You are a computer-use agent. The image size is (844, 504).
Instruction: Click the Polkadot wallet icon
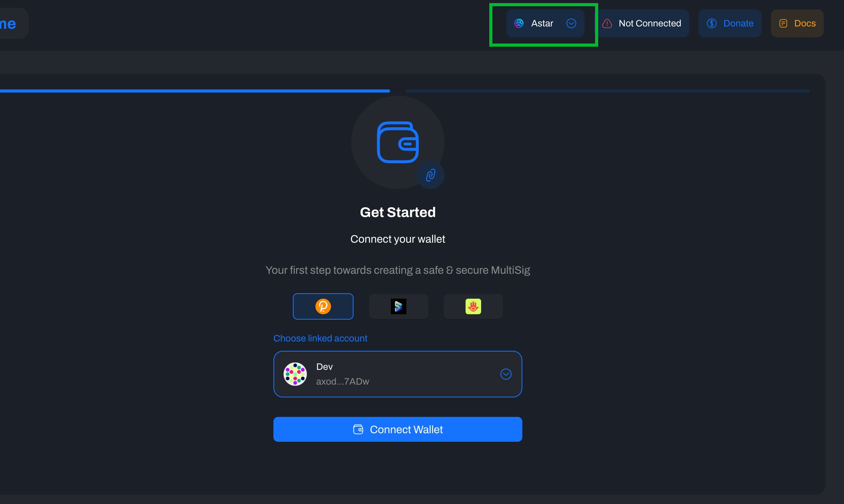coord(323,306)
